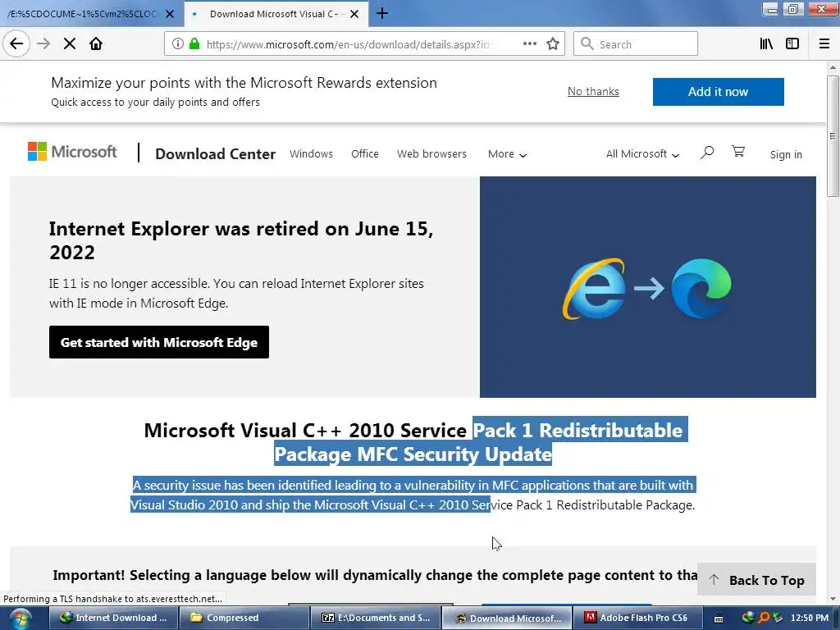The image size is (840, 630).
Task: Toggle the sidebar view icon
Action: click(x=792, y=44)
